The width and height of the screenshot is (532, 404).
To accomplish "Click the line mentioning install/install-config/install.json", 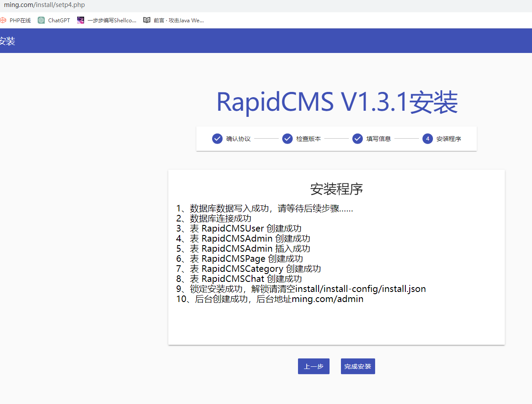I will (x=301, y=289).
